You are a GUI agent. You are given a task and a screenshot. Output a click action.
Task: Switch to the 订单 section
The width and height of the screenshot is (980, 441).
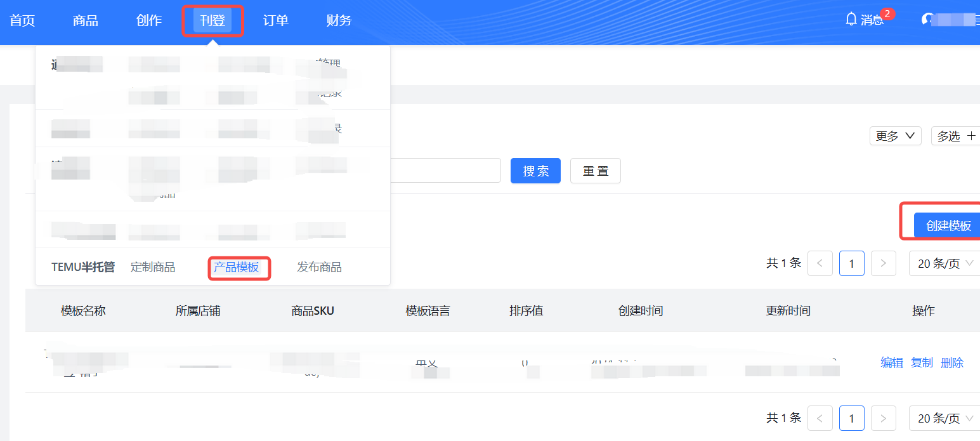coord(275,20)
